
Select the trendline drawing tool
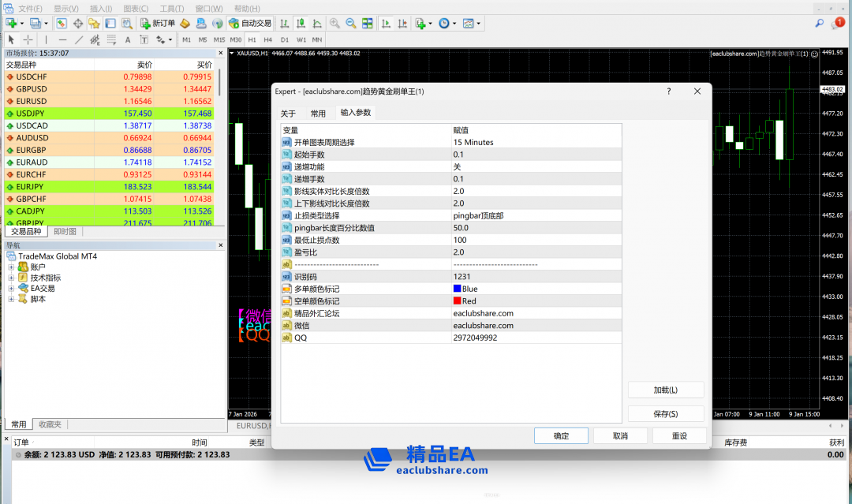pos(79,39)
